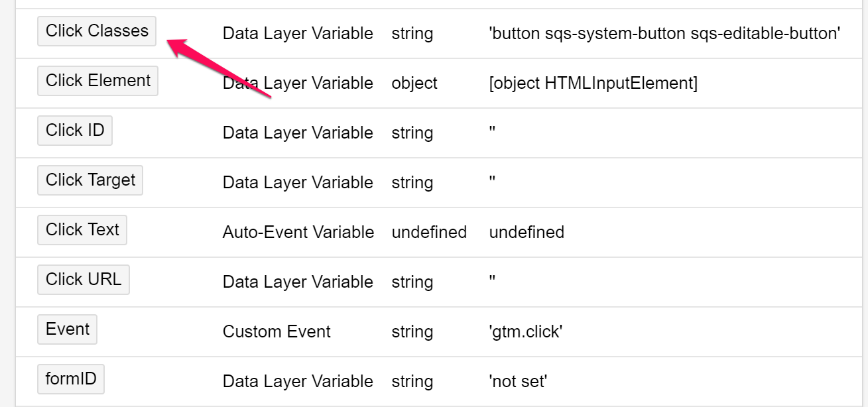Click the Event variable button
868x407 pixels.
coord(67,329)
